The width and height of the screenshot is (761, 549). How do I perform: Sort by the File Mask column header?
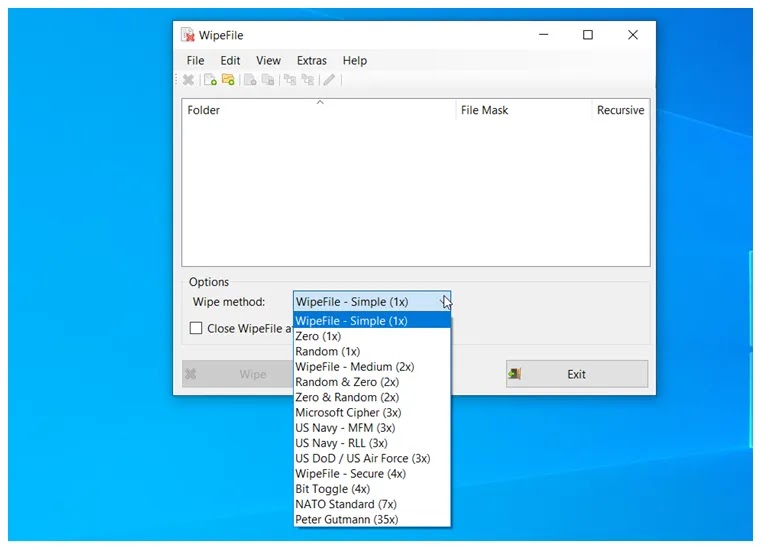[x=524, y=110]
